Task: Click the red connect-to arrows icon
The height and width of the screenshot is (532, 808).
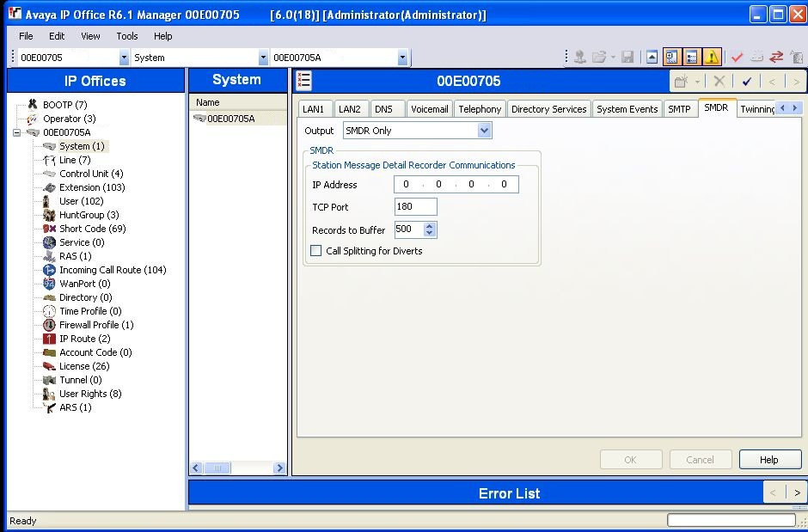Action: tap(776, 58)
